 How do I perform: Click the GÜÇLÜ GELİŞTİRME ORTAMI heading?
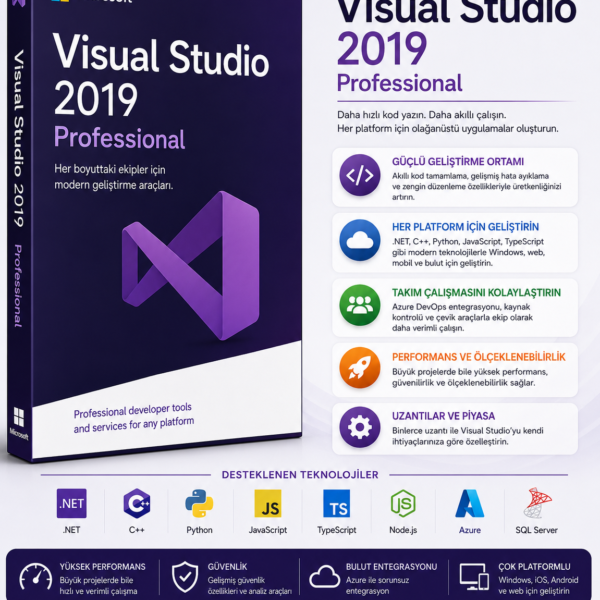click(458, 161)
